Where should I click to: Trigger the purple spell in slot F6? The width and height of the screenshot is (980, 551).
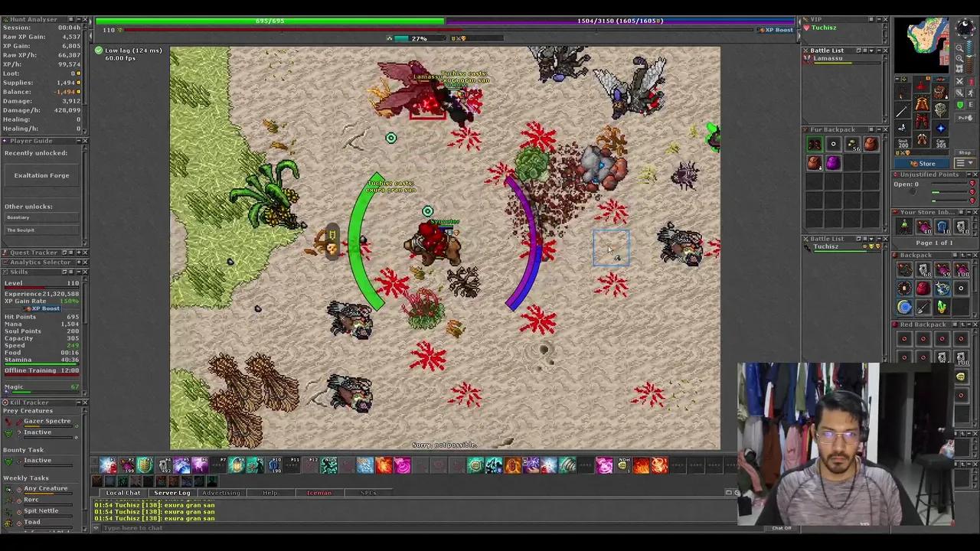click(x=200, y=465)
